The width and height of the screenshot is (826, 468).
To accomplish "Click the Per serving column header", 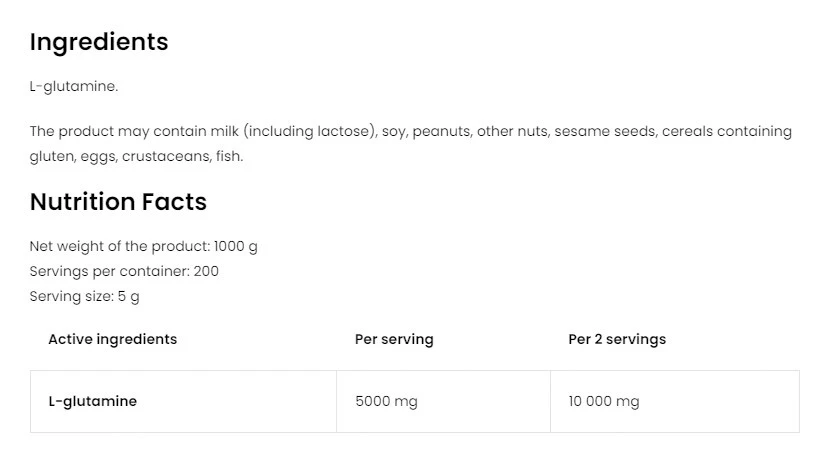I will tap(394, 339).
